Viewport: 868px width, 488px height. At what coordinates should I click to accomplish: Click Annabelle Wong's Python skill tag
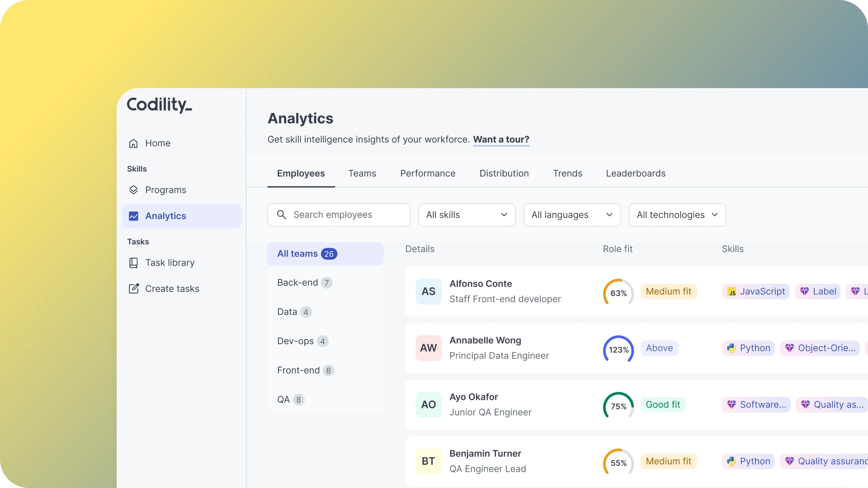pos(748,348)
